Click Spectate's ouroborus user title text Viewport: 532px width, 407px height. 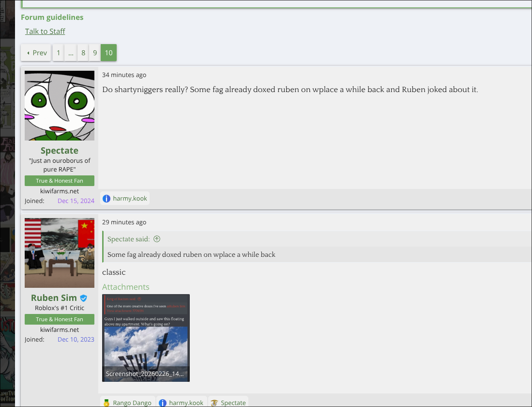coord(60,165)
